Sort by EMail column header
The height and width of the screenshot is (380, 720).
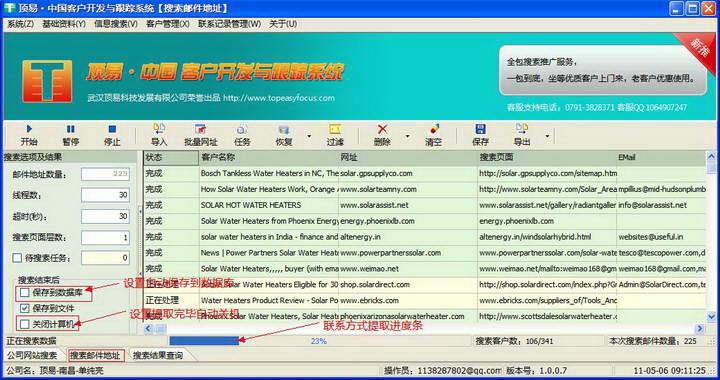[x=661, y=157]
